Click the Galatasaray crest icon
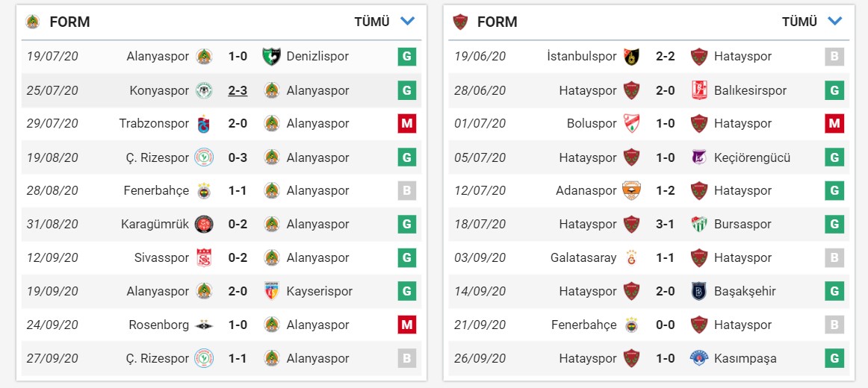Viewport: 868px width, 388px height. pos(631,257)
